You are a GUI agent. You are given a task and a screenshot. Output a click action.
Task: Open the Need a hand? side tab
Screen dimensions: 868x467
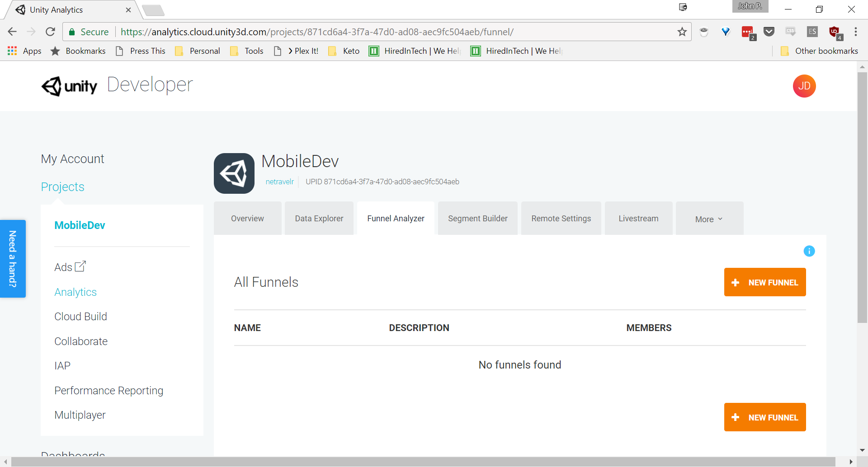coord(13,259)
